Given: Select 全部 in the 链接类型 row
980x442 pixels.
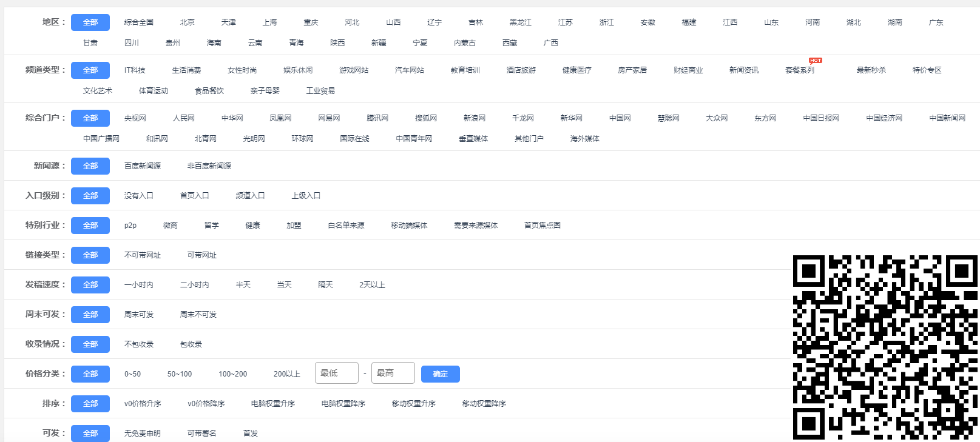Looking at the screenshot, I should [x=90, y=255].
